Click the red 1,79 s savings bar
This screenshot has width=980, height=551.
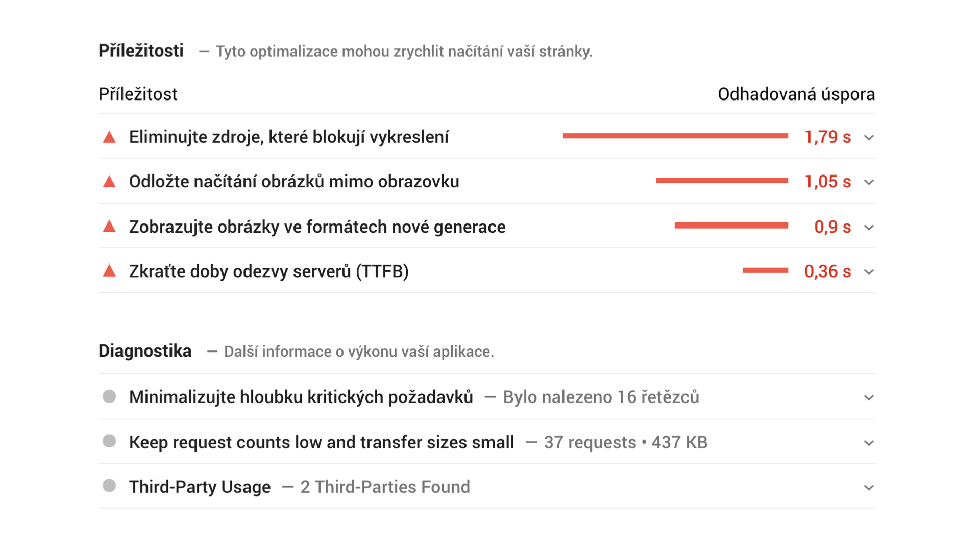[675, 136]
